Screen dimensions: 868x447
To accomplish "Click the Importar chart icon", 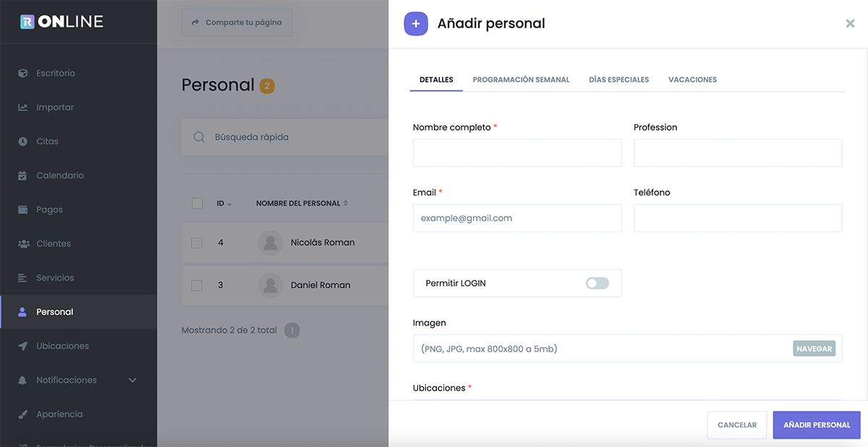I will tap(23, 107).
